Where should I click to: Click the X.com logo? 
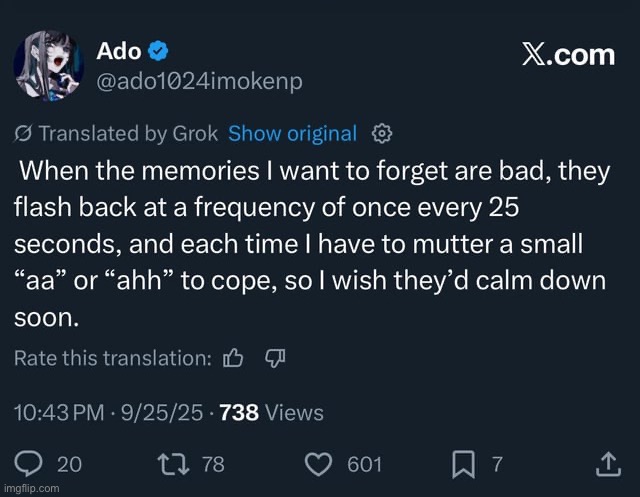[568, 55]
